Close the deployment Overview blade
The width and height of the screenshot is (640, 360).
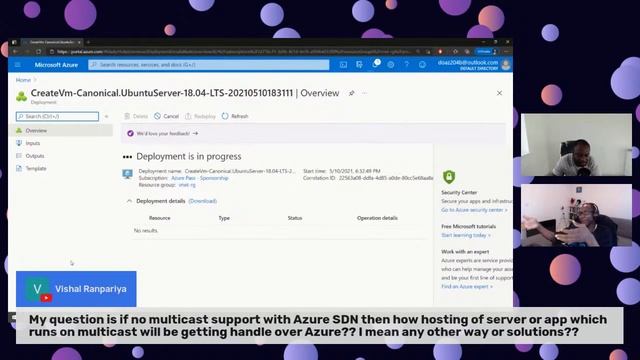[499, 93]
